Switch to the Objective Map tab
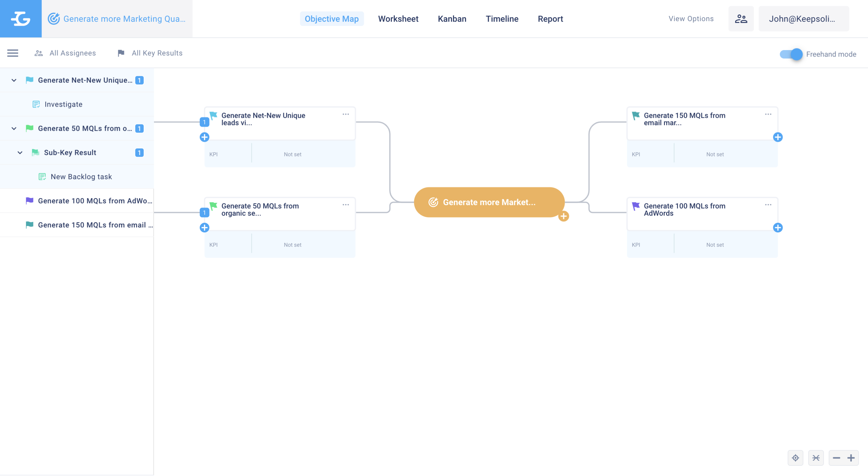 click(332, 19)
